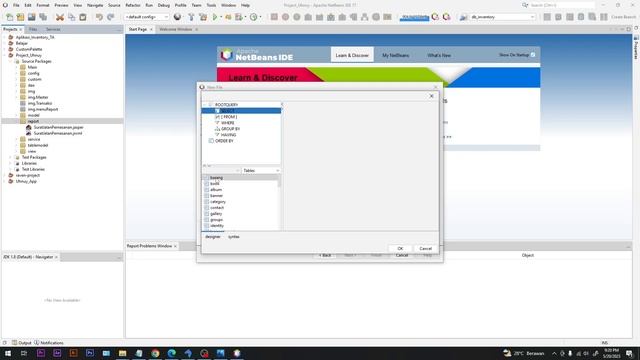The image size is (640, 360).
Task: Expand the Test Packages node
Action: point(11,157)
